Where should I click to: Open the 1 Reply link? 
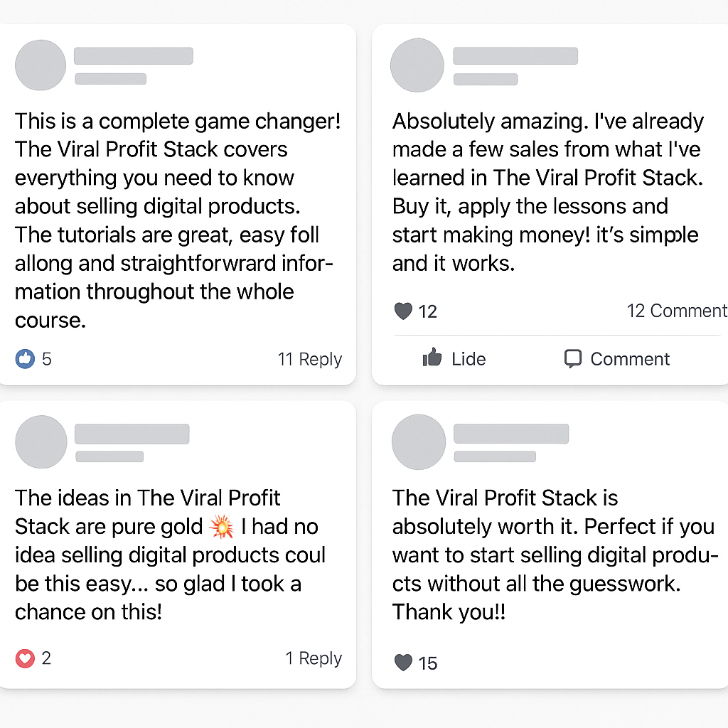314,658
